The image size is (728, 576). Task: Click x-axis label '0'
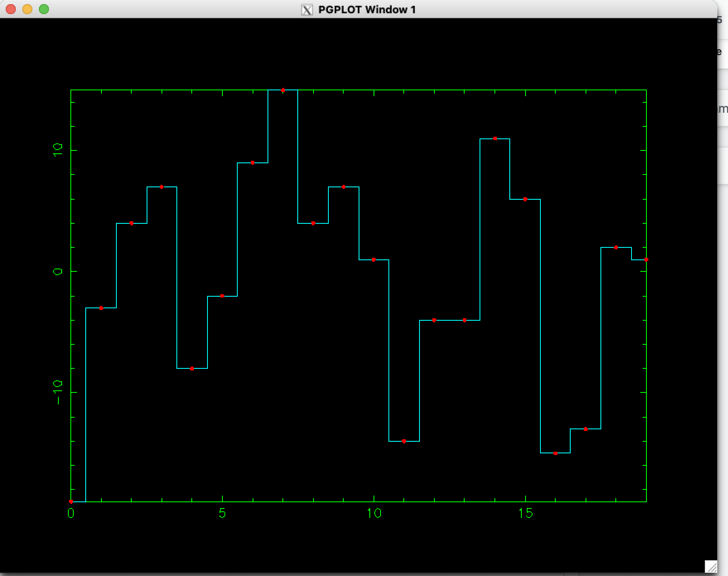coord(71,513)
